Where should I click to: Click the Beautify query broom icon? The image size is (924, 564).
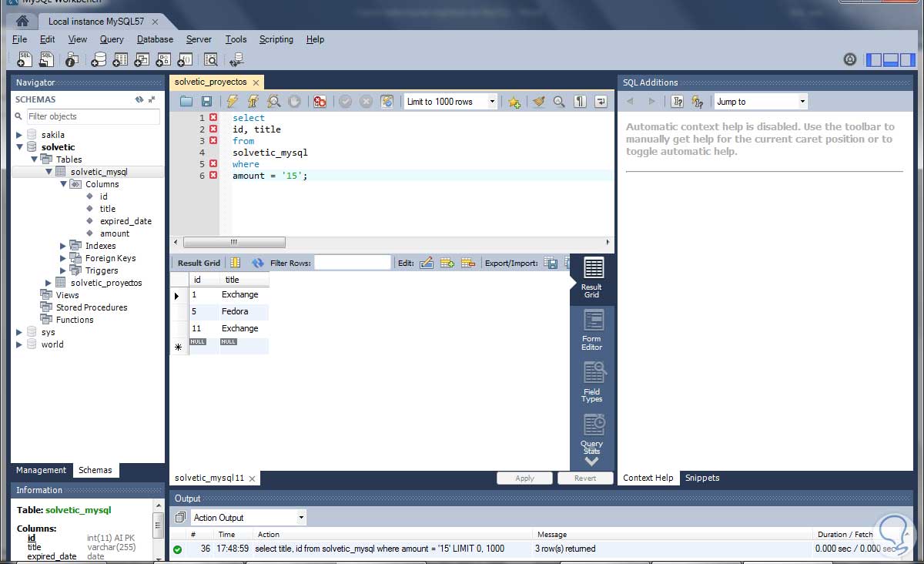(x=538, y=102)
